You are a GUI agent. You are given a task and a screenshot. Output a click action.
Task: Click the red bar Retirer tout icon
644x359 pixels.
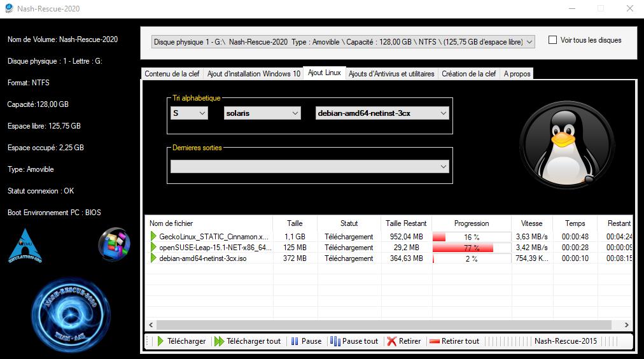(435, 341)
